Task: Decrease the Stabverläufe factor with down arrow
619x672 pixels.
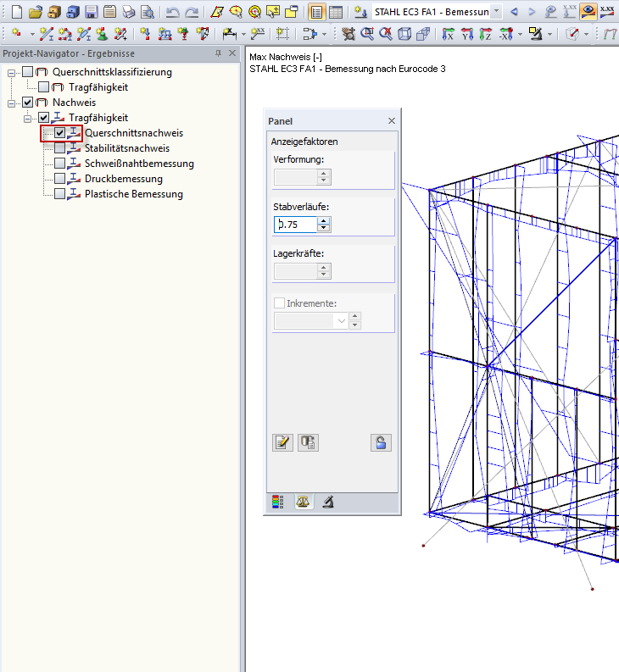Action: 324,228
